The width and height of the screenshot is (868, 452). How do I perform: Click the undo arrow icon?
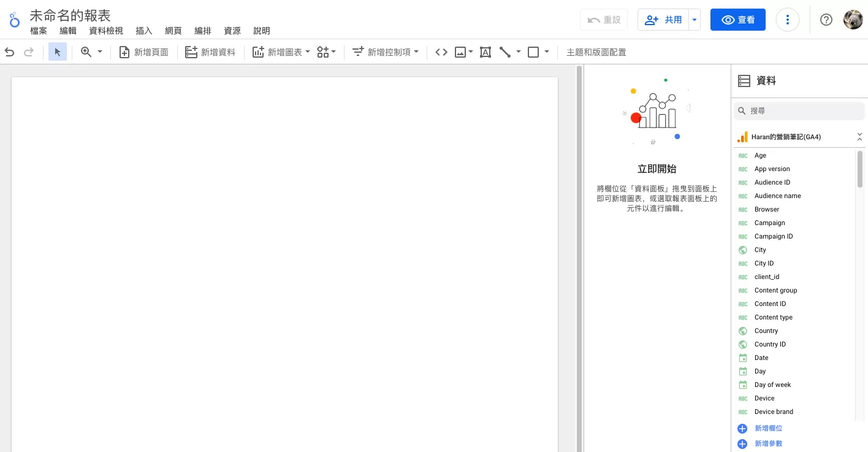[x=9, y=52]
